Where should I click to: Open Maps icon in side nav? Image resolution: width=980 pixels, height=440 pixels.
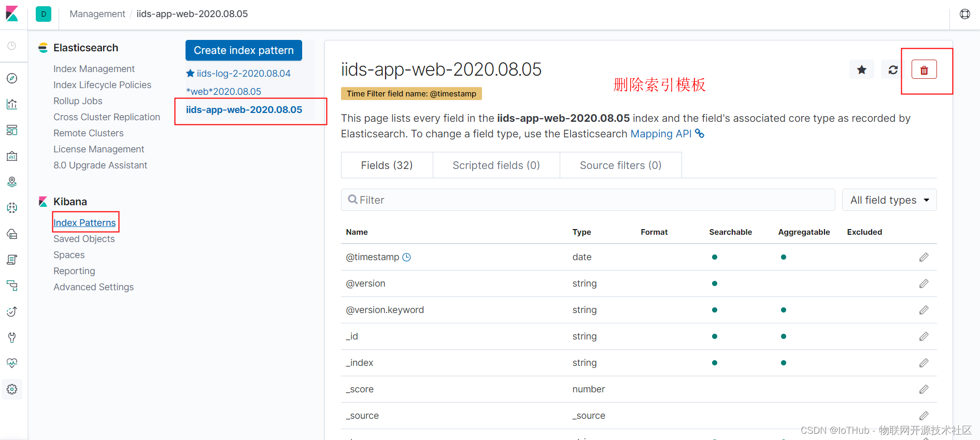[x=12, y=182]
